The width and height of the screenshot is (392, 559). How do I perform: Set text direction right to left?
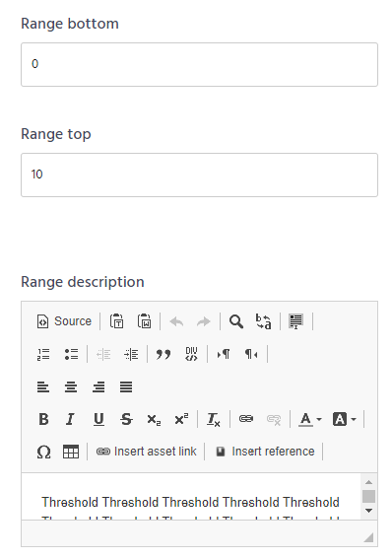click(251, 354)
